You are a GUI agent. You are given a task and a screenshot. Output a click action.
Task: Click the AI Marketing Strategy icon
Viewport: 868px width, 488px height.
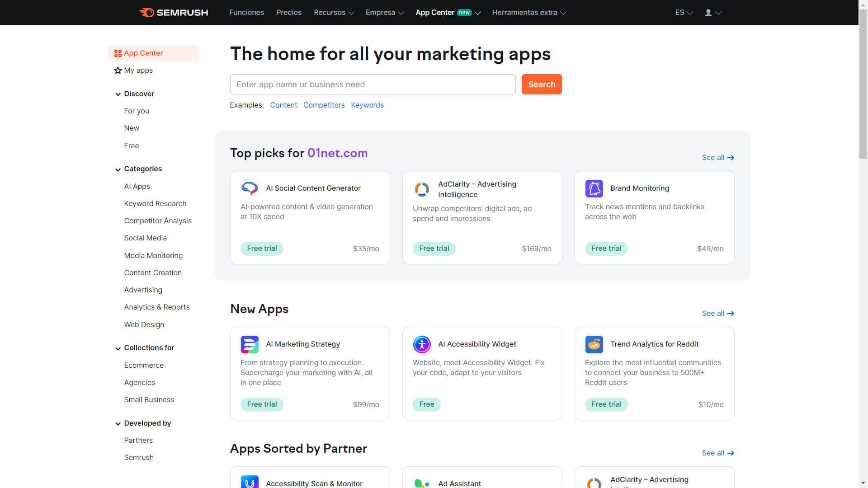click(250, 344)
